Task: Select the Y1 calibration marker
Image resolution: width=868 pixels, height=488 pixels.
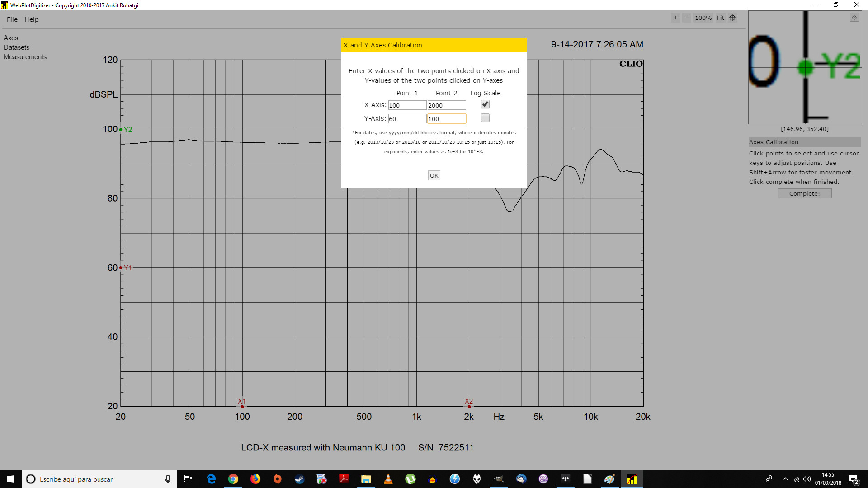Action: click(x=121, y=267)
